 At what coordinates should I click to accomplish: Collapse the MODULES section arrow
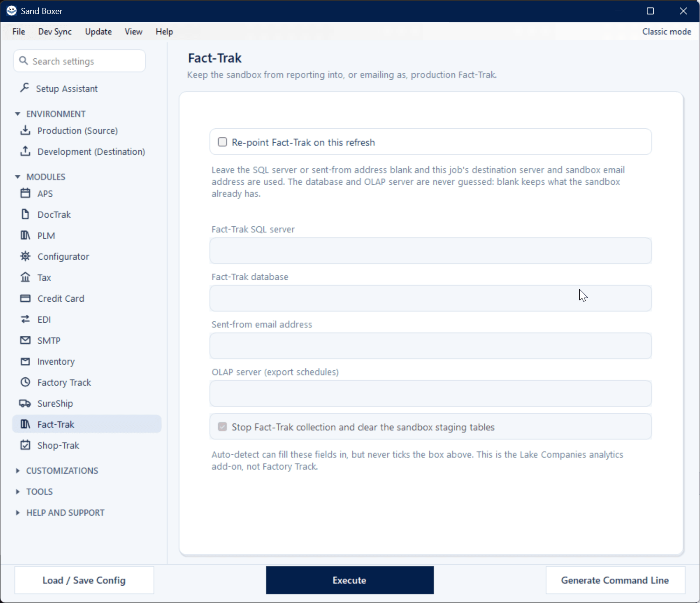18,177
